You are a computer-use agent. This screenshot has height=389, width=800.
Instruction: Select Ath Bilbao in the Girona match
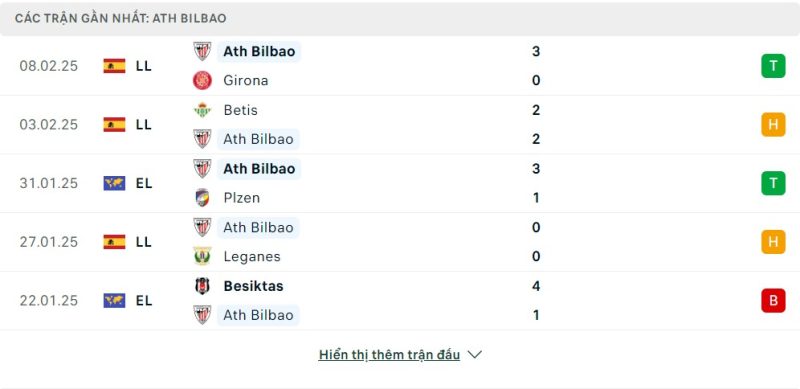coord(259,52)
